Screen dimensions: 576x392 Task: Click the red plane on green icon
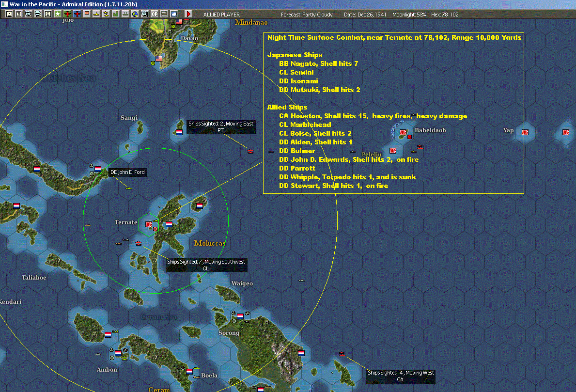67,14
